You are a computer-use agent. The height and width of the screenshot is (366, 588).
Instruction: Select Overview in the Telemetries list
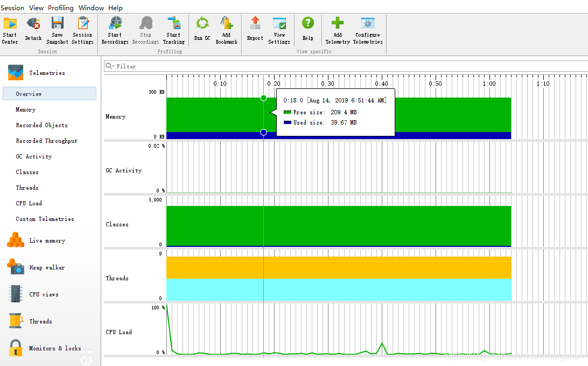point(50,93)
